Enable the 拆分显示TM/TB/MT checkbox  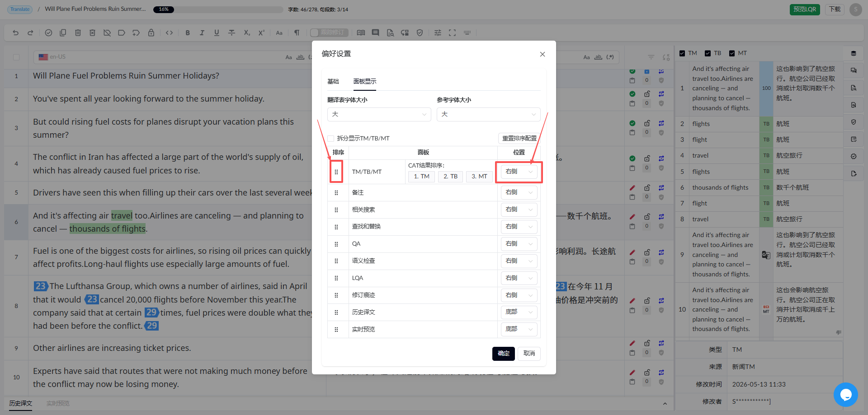tap(331, 138)
